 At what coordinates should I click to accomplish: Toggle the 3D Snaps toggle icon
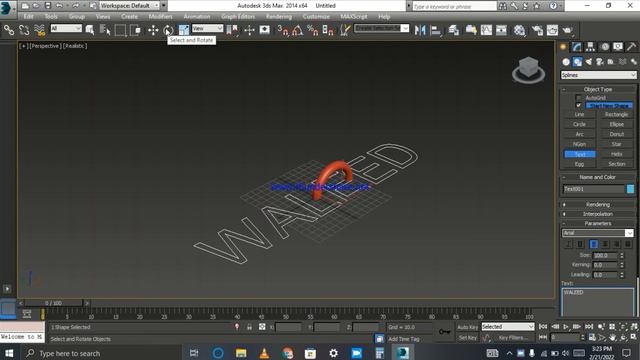[x=282, y=30]
